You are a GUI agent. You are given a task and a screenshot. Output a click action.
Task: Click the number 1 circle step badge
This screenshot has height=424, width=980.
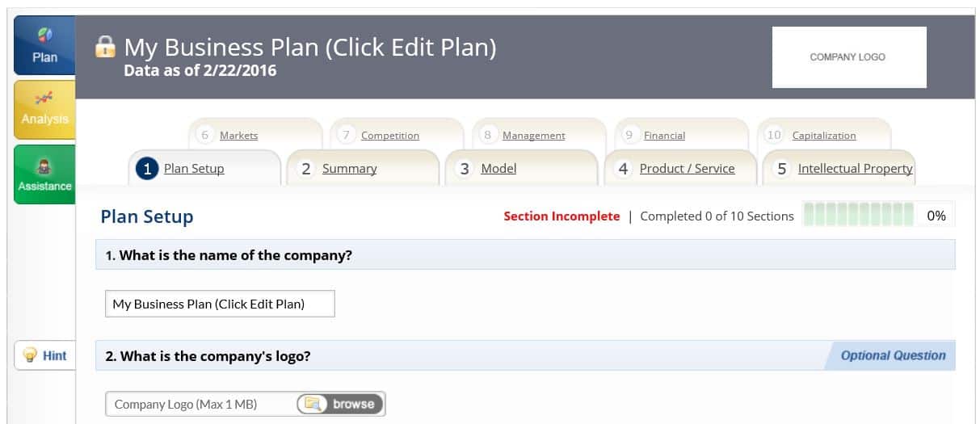click(x=147, y=169)
